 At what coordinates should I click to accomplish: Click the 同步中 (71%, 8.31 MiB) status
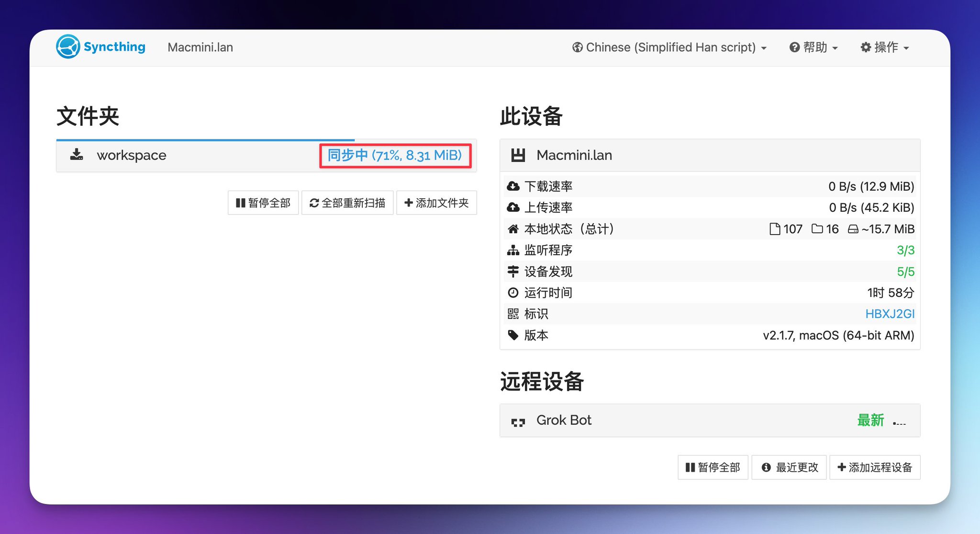coord(395,155)
